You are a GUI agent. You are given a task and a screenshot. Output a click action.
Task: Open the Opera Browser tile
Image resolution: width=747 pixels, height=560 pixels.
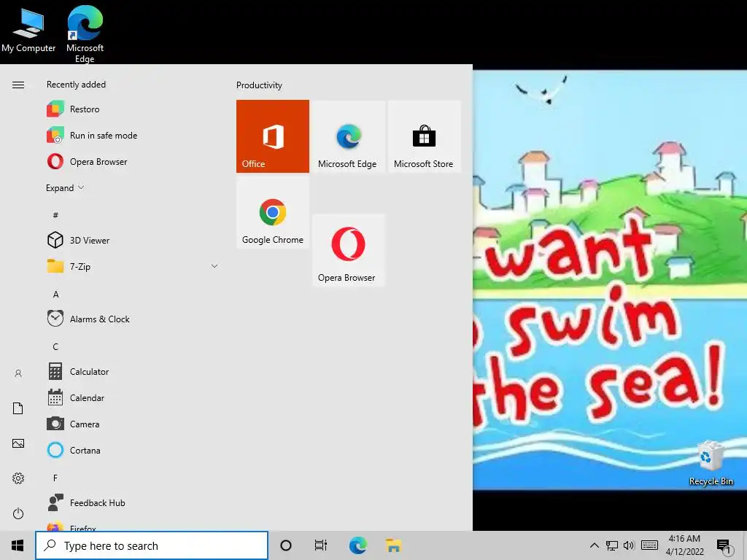[x=348, y=250]
